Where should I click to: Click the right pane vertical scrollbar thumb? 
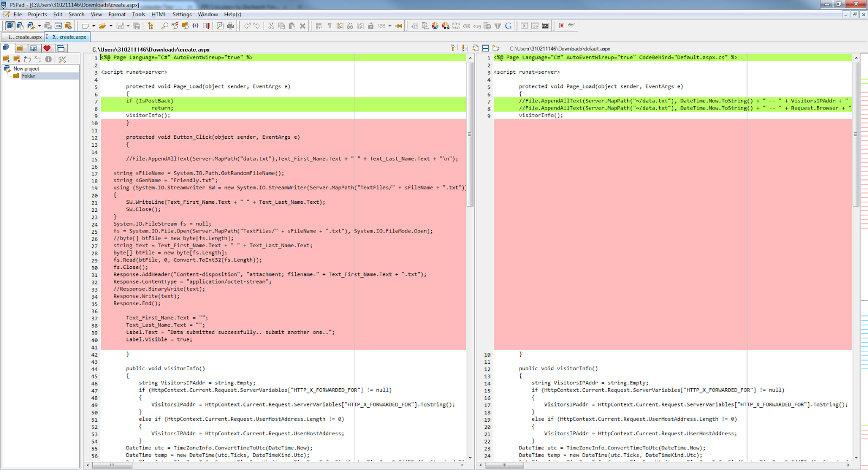[856, 134]
